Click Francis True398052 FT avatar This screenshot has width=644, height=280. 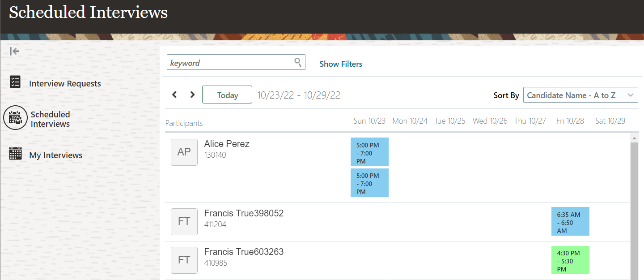click(184, 221)
